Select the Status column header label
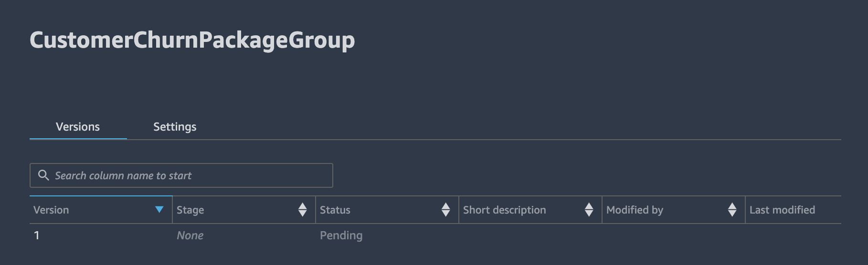The width and height of the screenshot is (868, 265). point(335,210)
